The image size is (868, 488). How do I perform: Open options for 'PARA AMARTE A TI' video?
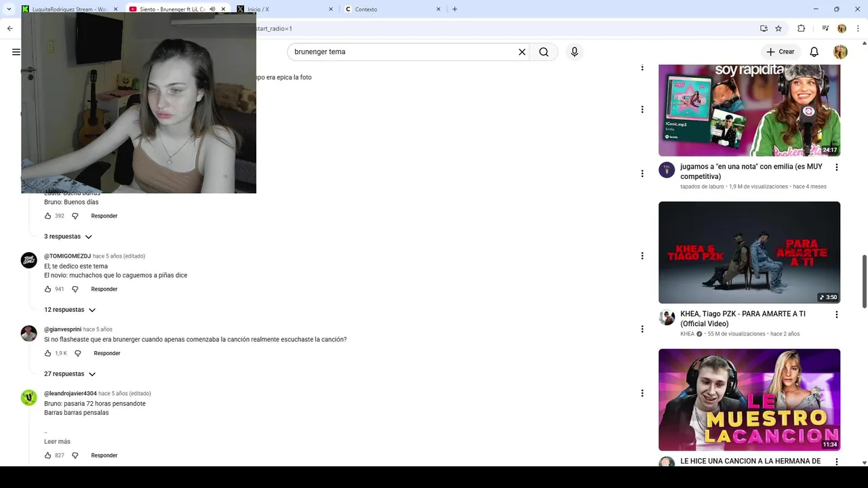[836, 314]
